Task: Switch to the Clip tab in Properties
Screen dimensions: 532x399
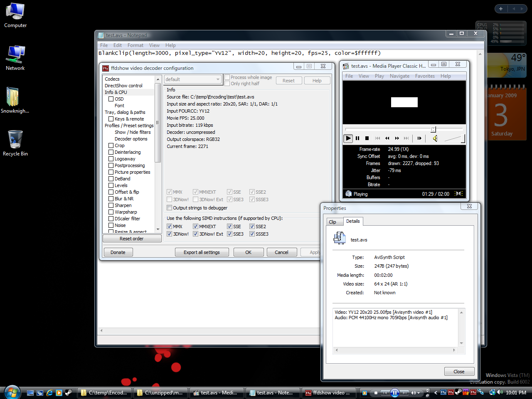Action: 332,222
